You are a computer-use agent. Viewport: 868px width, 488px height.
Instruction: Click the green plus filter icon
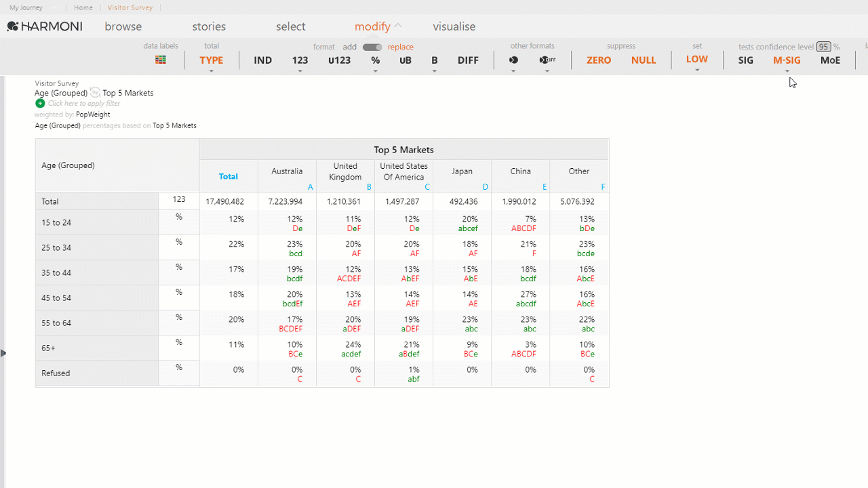[x=40, y=104]
